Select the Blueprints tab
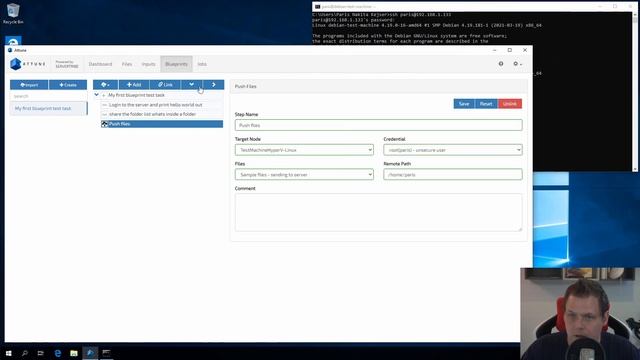 pyautogui.click(x=176, y=64)
